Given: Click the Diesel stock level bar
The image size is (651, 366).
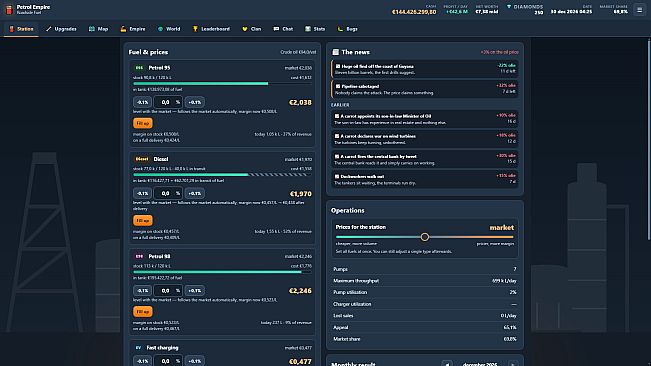Looking at the screenshot, I should pos(222,175).
